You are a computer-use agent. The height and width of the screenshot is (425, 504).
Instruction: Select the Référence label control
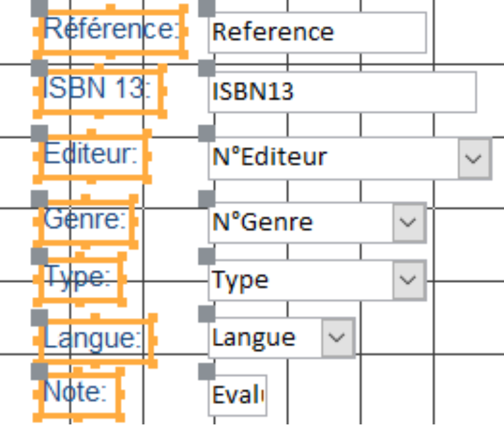110,31
